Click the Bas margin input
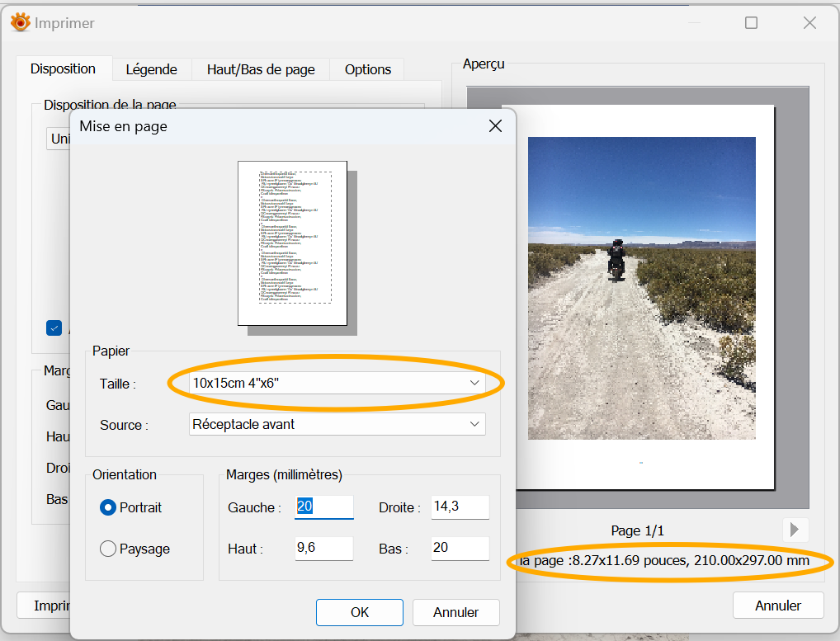This screenshot has width=840, height=641. (460, 549)
